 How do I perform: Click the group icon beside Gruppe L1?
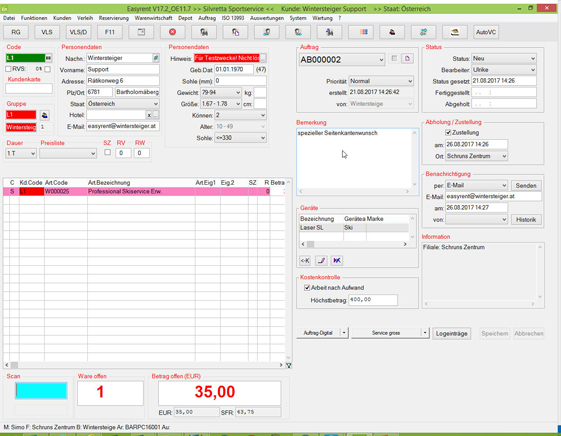coord(45,115)
